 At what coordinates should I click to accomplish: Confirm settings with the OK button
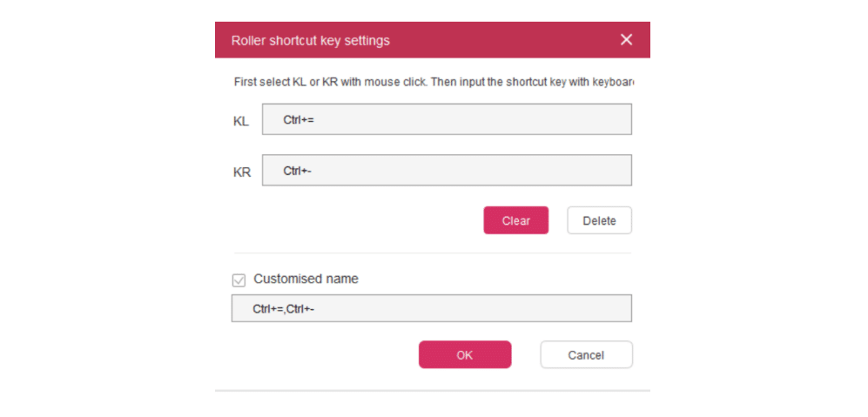click(465, 354)
